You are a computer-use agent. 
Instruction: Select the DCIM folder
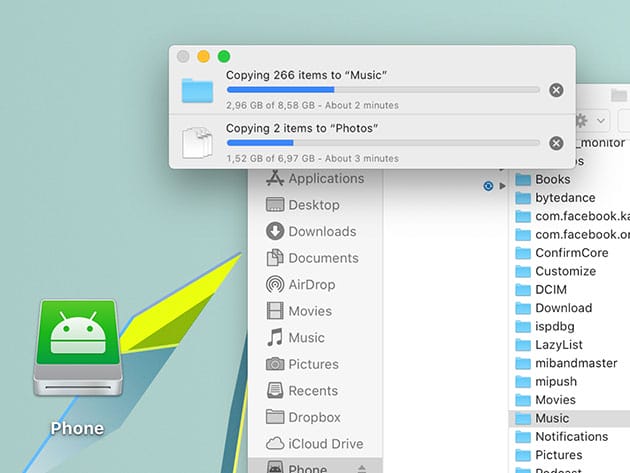[x=551, y=289]
